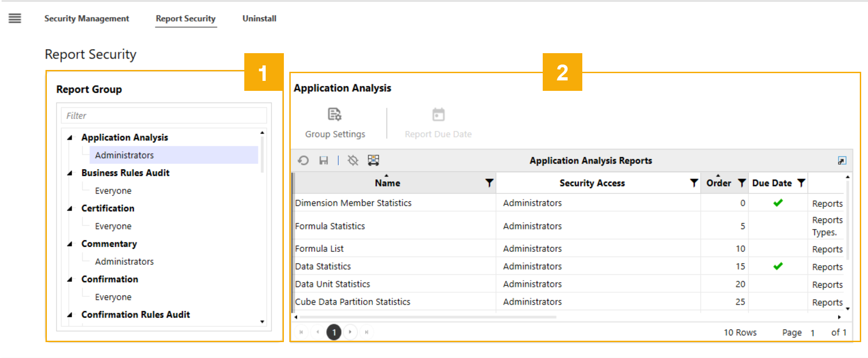This screenshot has height=358, width=868.
Task: Click the Group Settings icon
Action: pyautogui.click(x=335, y=114)
